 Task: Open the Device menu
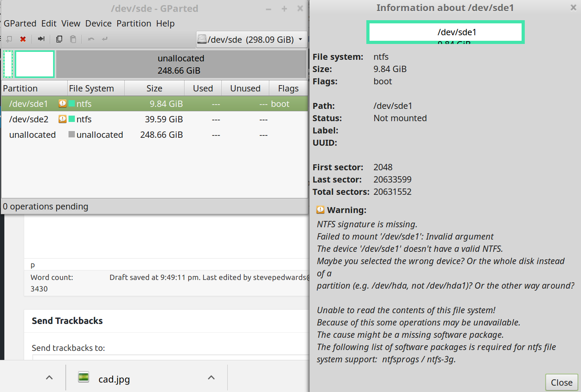[x=98, y=24]
